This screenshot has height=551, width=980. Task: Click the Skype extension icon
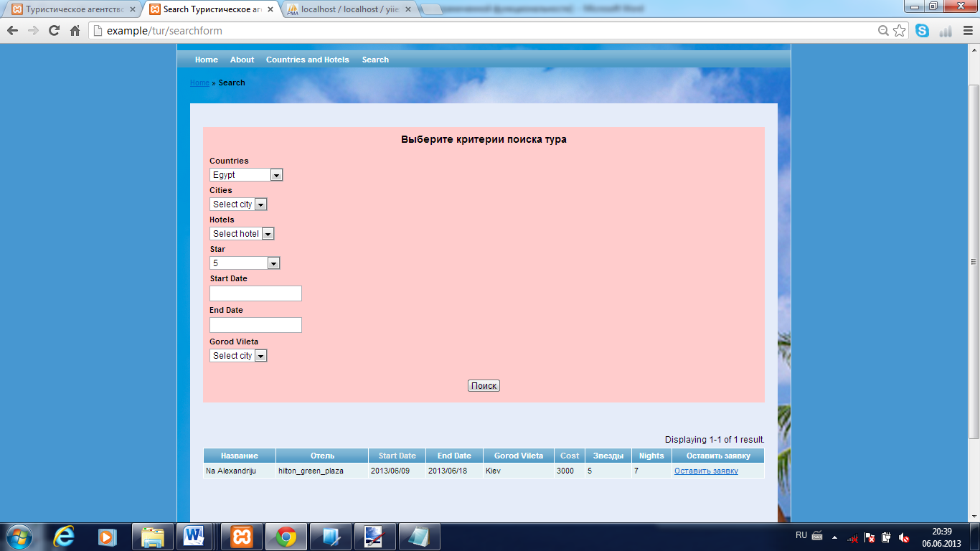[x=922, y=31]
